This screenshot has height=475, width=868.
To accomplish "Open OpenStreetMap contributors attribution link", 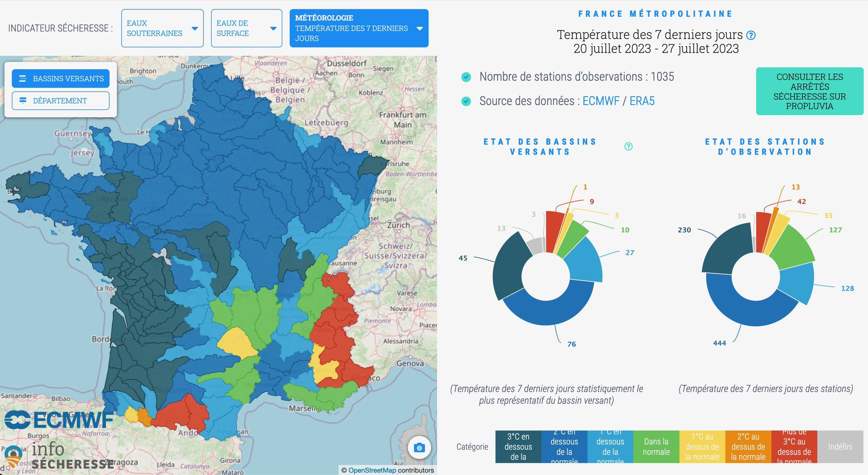I will tap(372, 470).
